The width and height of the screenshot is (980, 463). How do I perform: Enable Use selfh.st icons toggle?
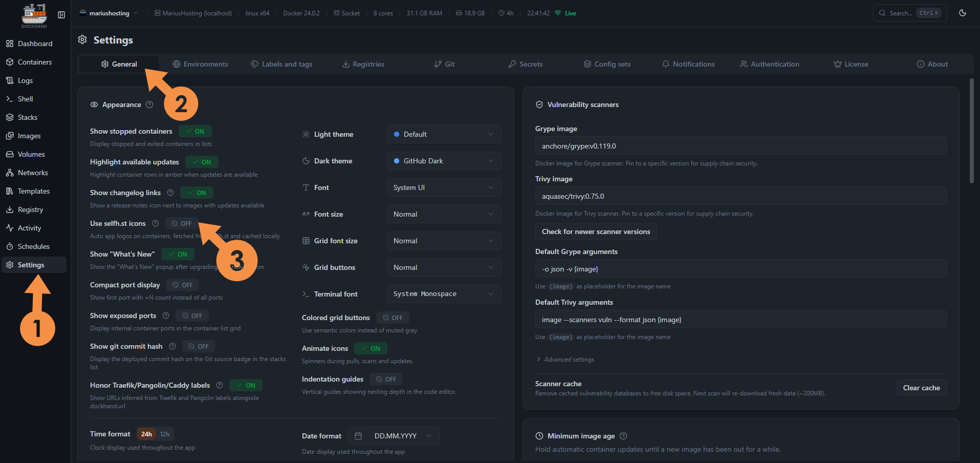[182, 223]
